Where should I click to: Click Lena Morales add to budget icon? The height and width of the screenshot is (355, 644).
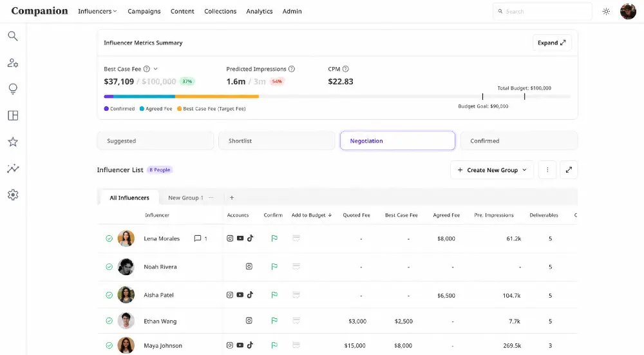click(296, 238)
